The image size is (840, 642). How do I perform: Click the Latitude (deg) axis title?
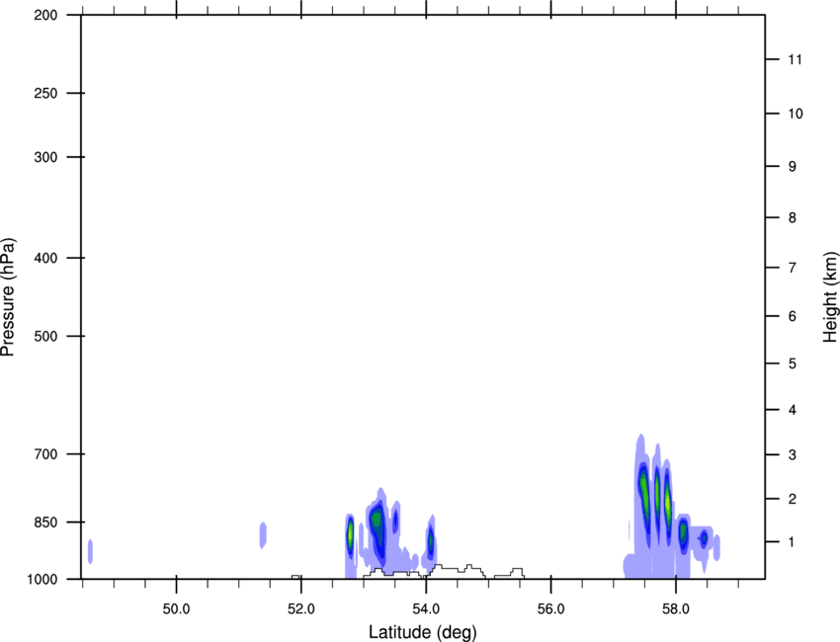click(x=422, y=632)
